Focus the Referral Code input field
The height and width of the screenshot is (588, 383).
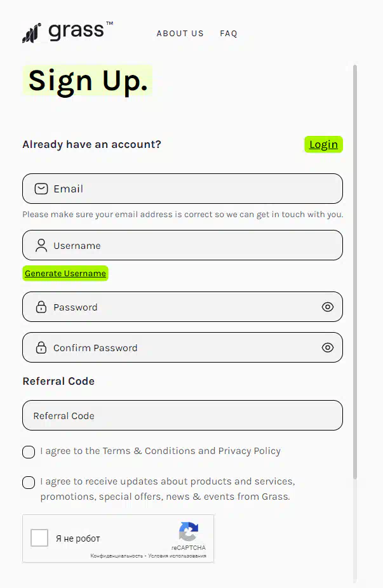(x=183, y=415)
